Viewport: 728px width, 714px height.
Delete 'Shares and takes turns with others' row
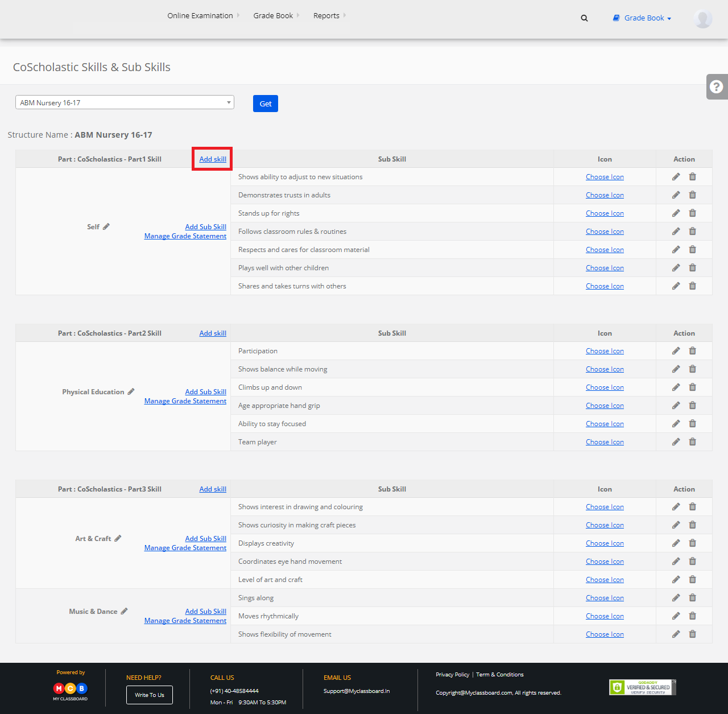[692, 286]
